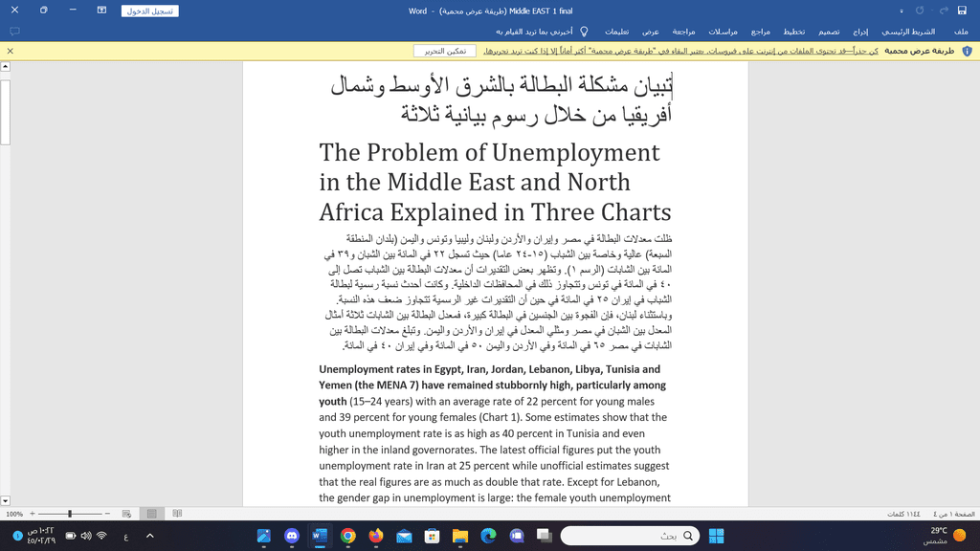Open the ribbon display options icon
980x551 pixels.
pos(101,11)
